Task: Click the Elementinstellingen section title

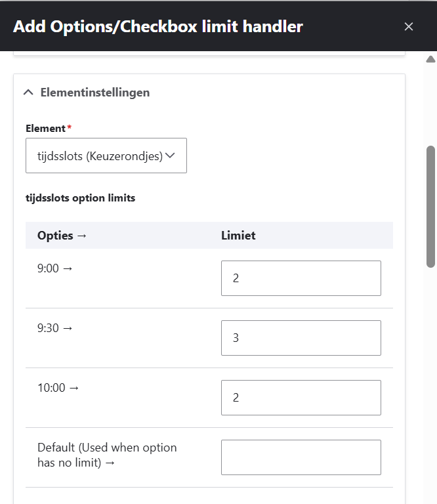Action: point(94,93)
